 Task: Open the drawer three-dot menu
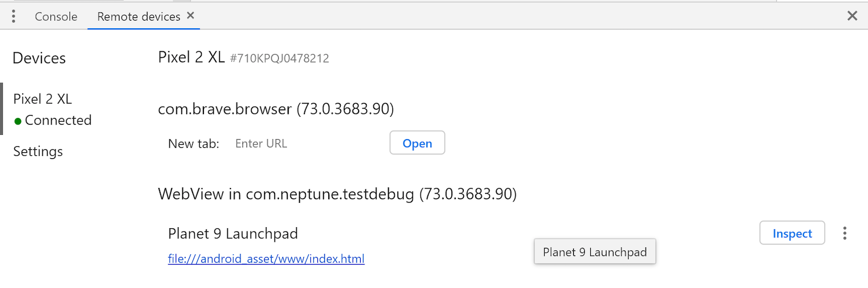pos(14,16)
